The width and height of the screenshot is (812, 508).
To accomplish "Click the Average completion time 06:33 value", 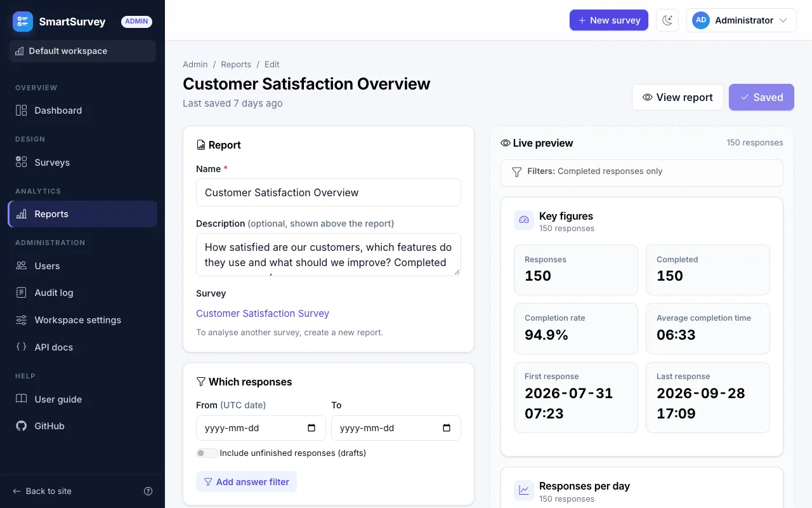I will tap(676, 335).
